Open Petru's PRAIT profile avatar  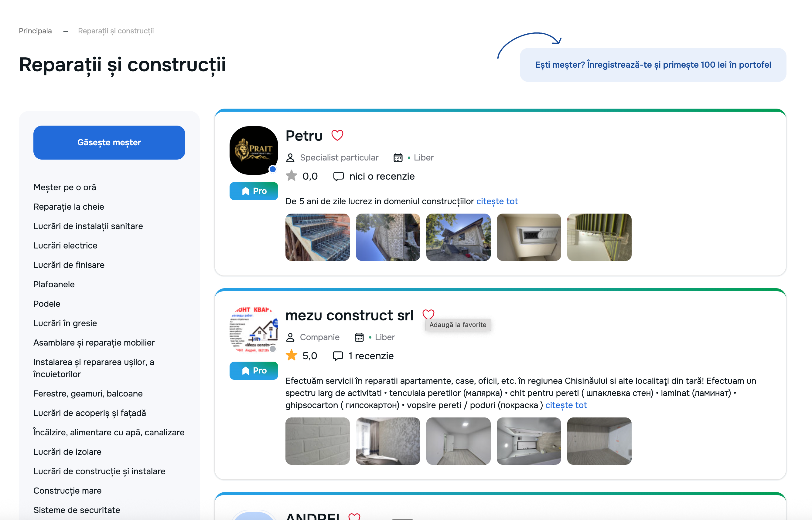[254, 150]
